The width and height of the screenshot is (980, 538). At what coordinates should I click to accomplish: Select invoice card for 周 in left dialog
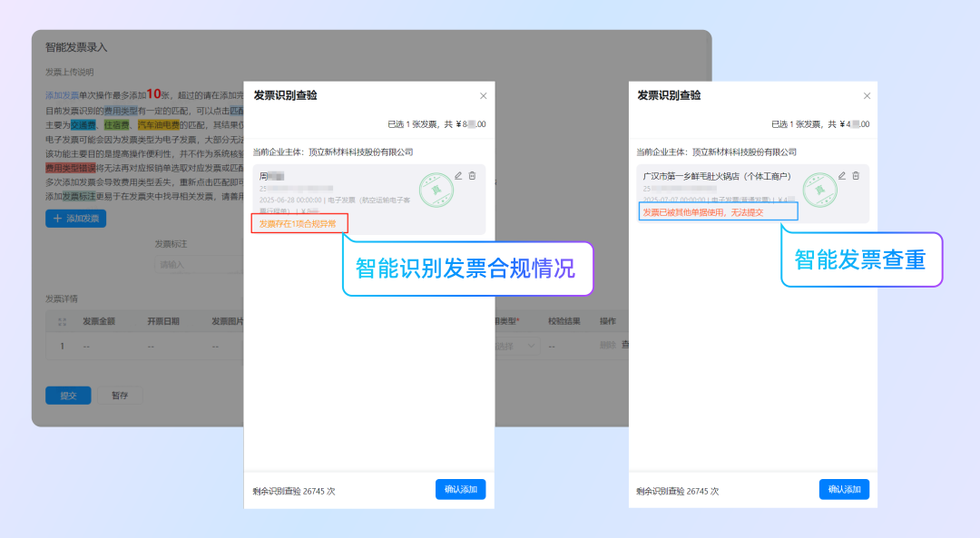pos(345,192)
